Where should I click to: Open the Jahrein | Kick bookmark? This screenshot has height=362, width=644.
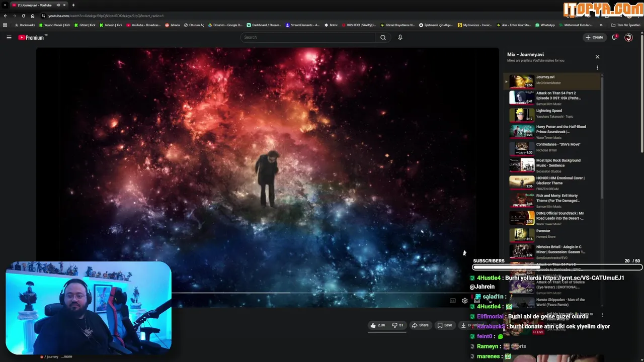coord(111,25)
